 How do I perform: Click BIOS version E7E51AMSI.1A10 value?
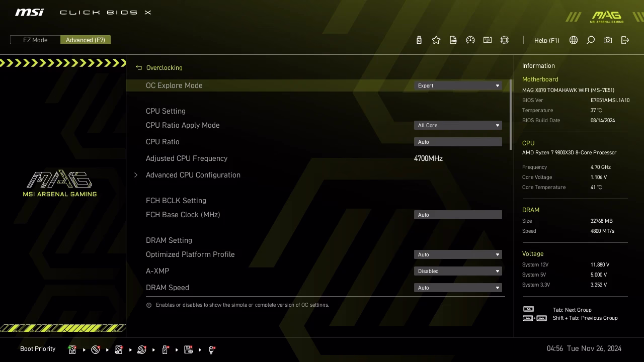(x=610, y=100)
